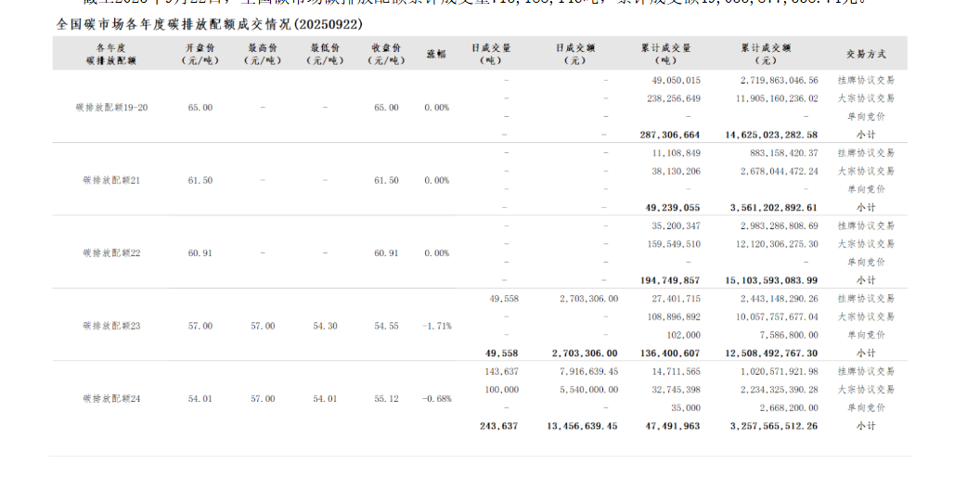Click the cumulative amount 14,625,023,282.58 cell
The width and height of the screenshot is (980, 477).
(x=765, y=135)
